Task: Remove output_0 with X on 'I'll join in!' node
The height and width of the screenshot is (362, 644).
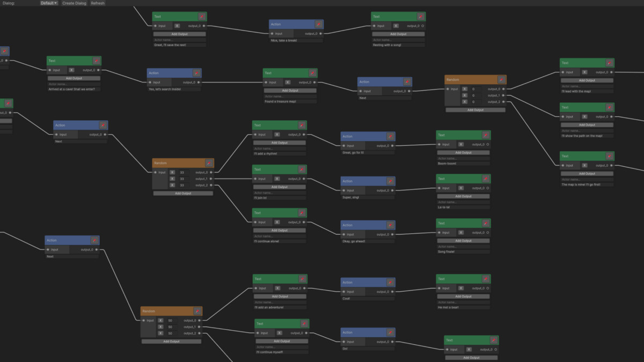Action: pyautogui.click(x=277, y=179)
